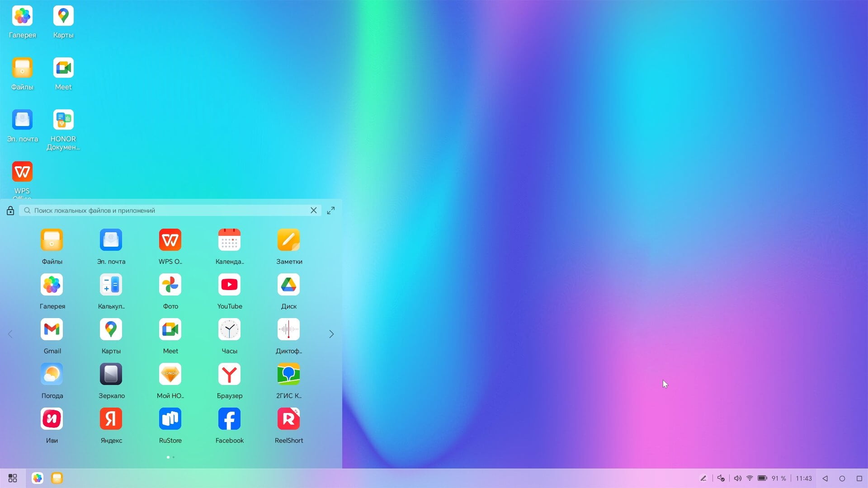Open the Галерея desktop shortcut

coord(22,22)
